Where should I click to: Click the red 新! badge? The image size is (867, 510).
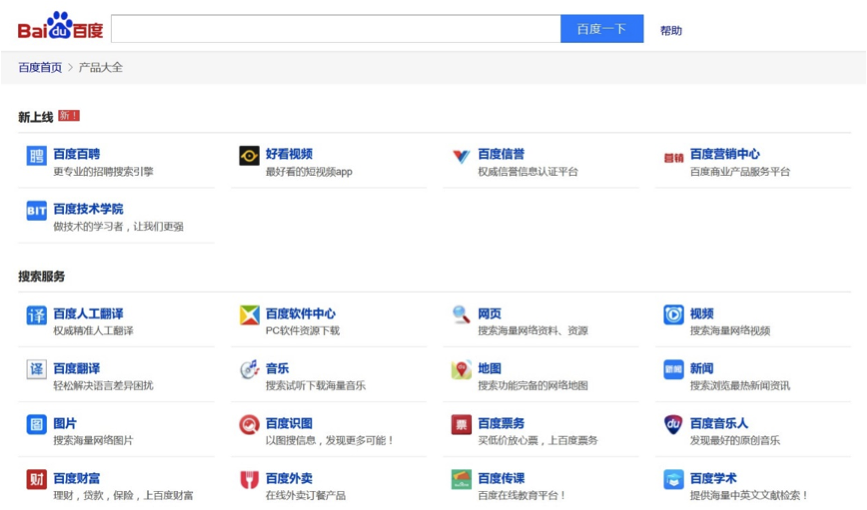(x=69, y=116)
